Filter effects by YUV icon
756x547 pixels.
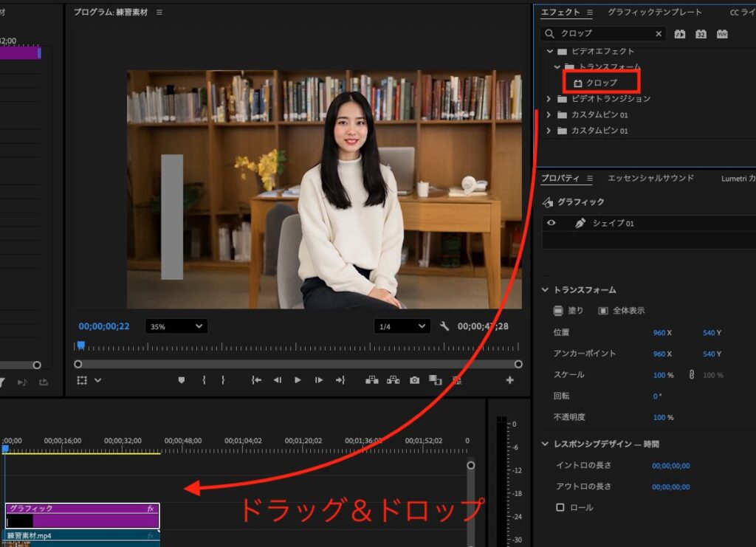(x=722, y=34)
